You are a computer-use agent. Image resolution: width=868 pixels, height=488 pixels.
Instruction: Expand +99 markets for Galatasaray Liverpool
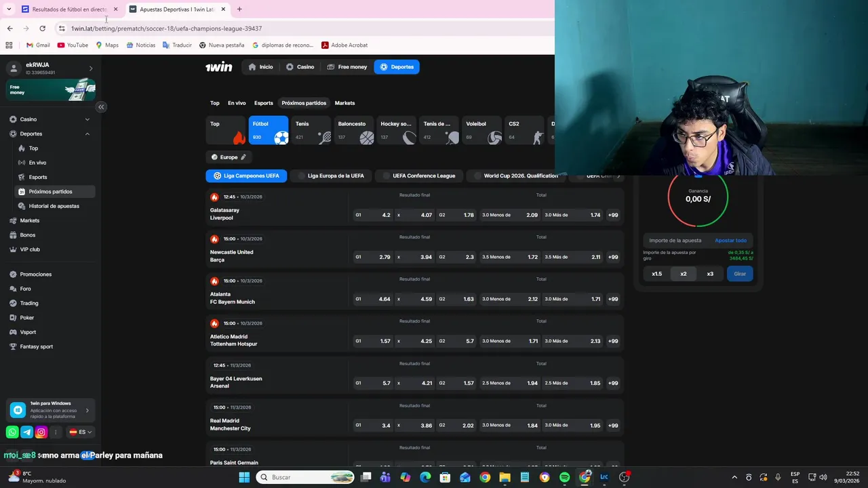(x=613, y=215)
